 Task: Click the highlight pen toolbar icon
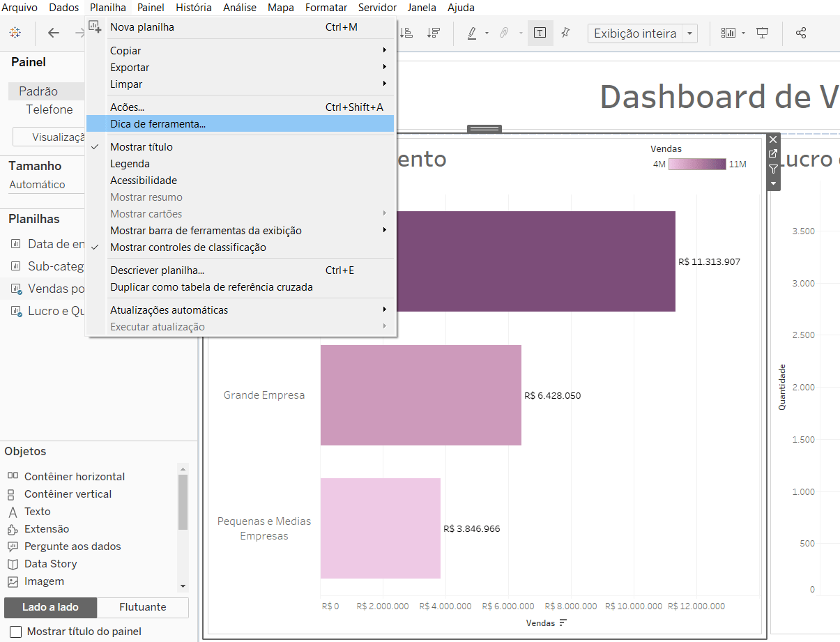(472, 33)
